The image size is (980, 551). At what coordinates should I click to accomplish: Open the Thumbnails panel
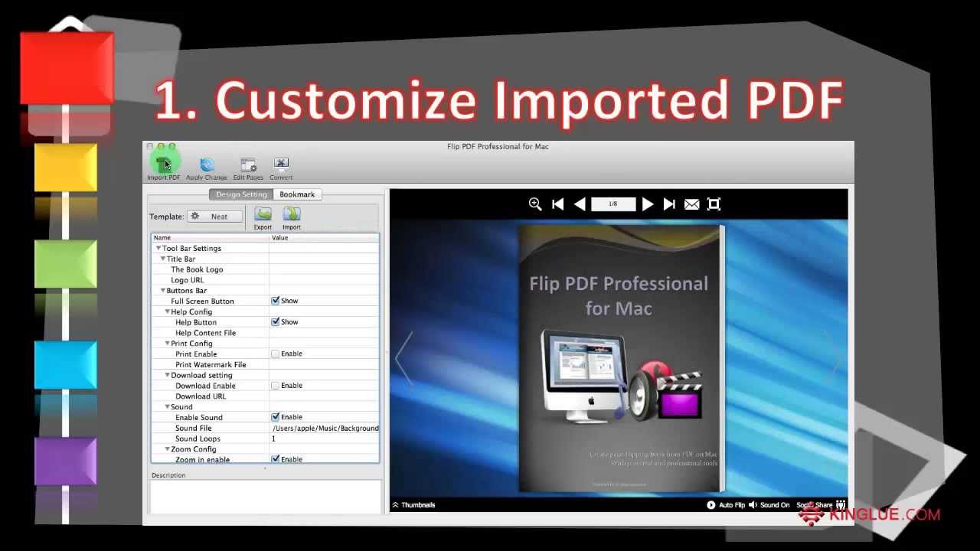point(413,505)
